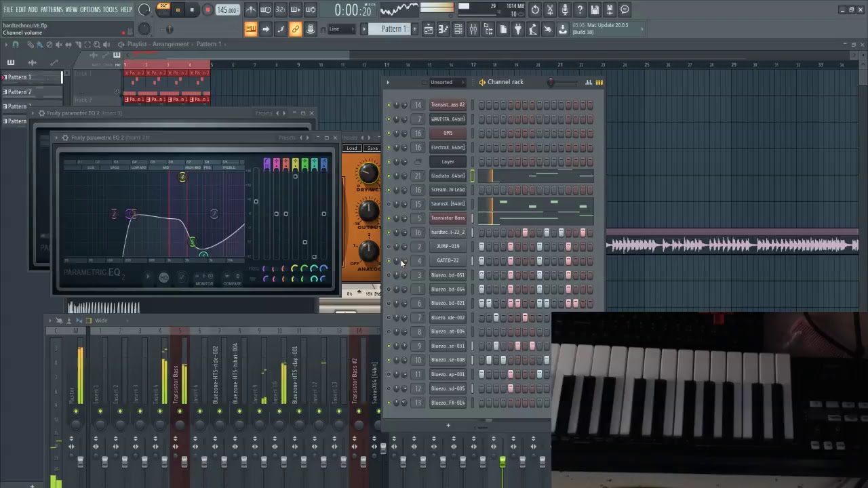The width and height of the screenshot is (868, 488).
Task: Toggle the Channel rack graph editor icon
Action: (x=589, y=83)
